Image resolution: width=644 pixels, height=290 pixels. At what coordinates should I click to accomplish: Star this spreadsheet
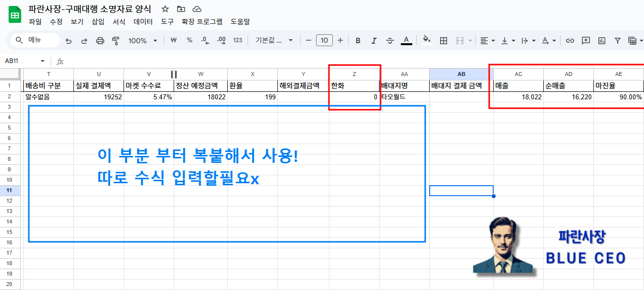coord(164,8)
